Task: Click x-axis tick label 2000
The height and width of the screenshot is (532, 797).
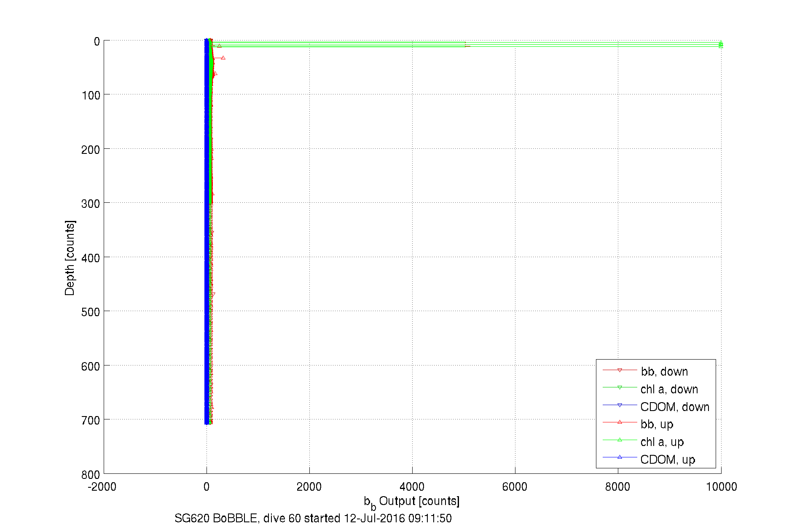Action: pyautogui.click(x=309, y=487)
